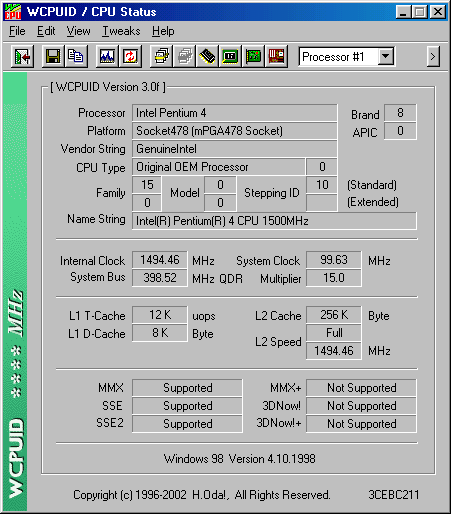Click the WCPUID title bar application icon
The height and width of the screenshot is (514, 451).
click(x=13, y=12)
